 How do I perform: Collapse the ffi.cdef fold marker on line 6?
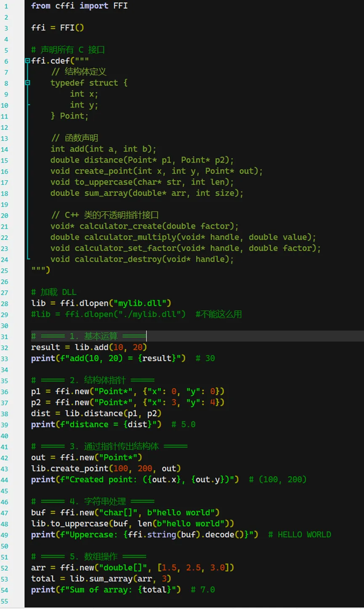27,61
